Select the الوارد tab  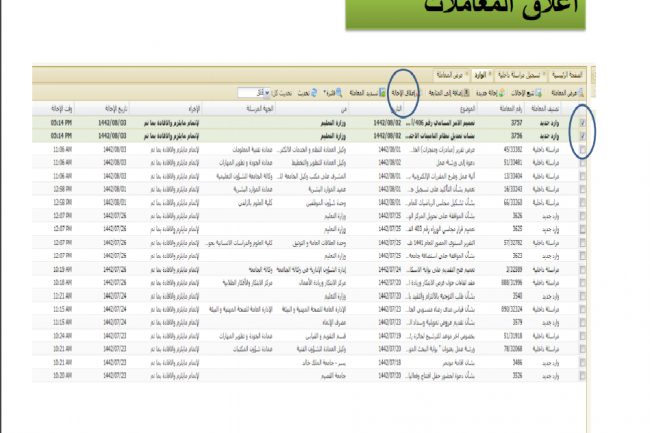[480, 75]
